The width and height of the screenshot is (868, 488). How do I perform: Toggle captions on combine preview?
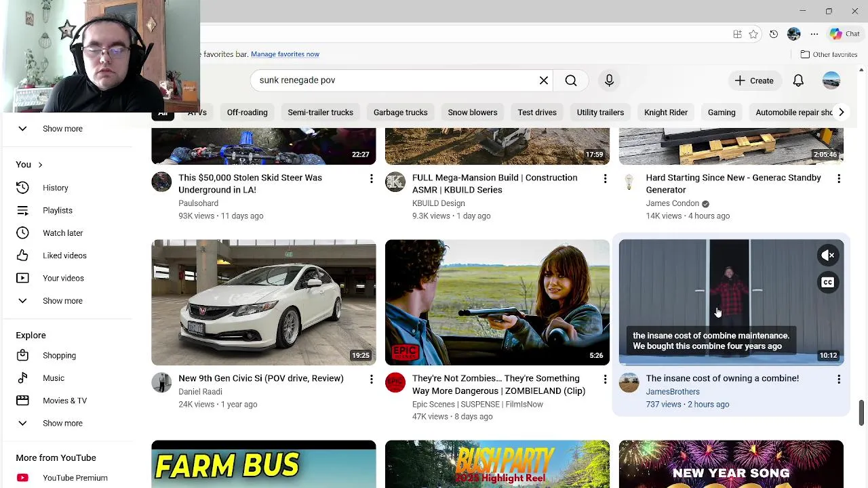828,283
